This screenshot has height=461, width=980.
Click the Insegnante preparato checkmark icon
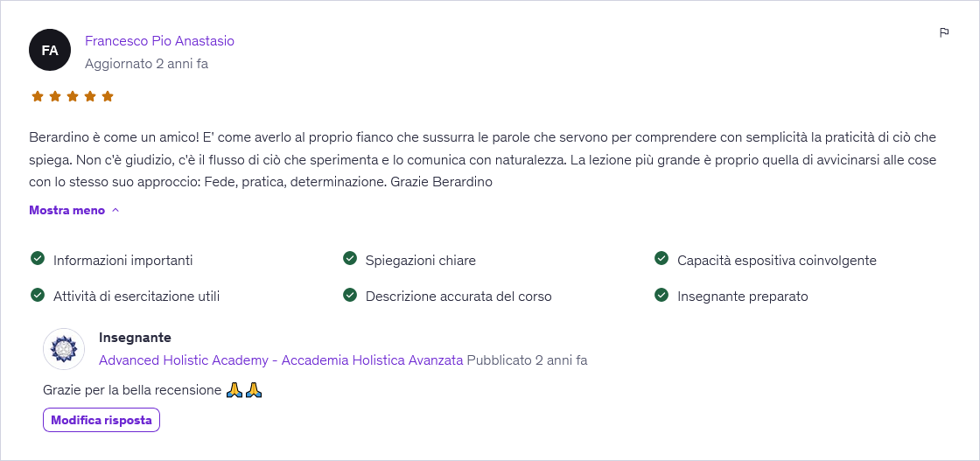[661, 295]
